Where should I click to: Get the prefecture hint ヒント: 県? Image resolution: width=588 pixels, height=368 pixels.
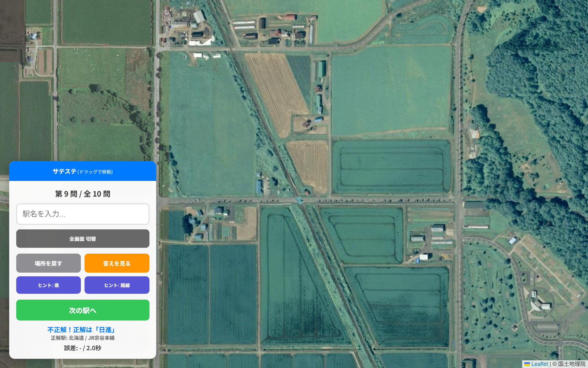[48, 285]
